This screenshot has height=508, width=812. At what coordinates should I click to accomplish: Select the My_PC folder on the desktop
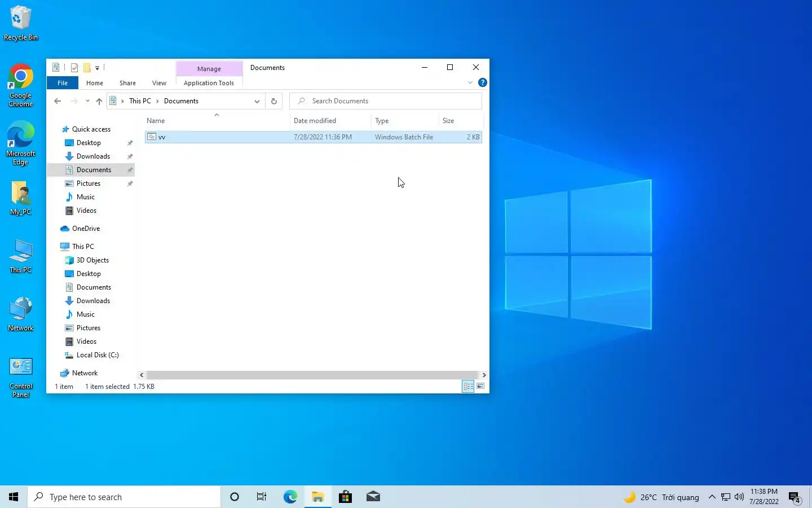pyautogui.click(x=21, y=198)
